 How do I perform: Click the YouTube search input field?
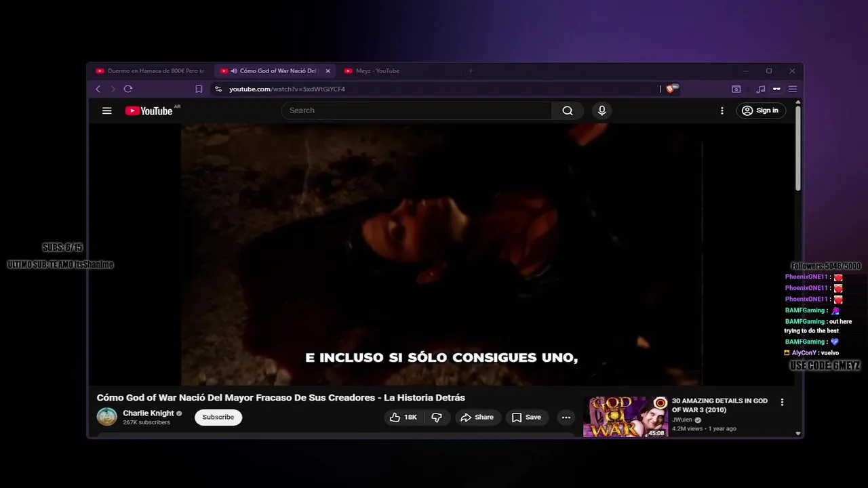click(x=416, y=110)
